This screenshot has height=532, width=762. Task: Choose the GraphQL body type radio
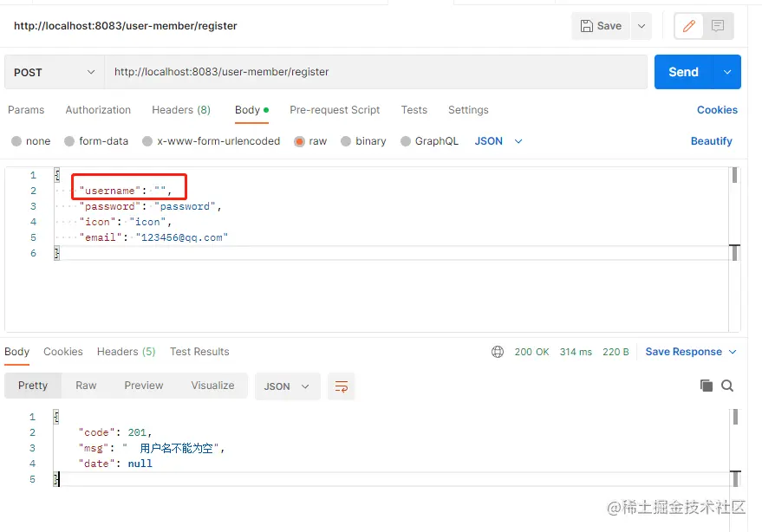coord(406,141)
